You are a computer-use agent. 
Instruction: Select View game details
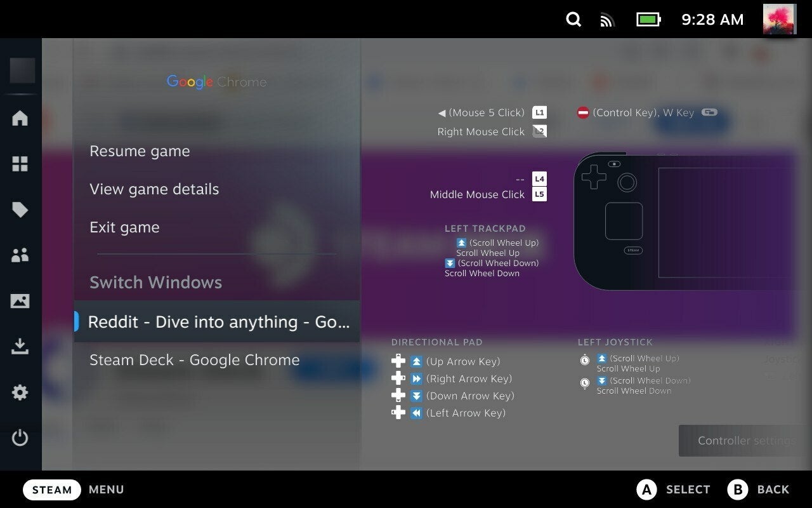click(154, 189)
